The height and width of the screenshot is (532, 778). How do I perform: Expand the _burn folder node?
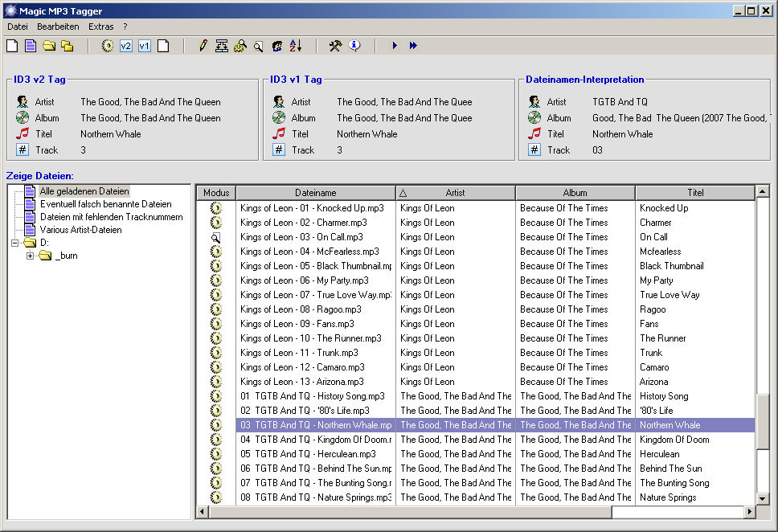coord(31,256)
